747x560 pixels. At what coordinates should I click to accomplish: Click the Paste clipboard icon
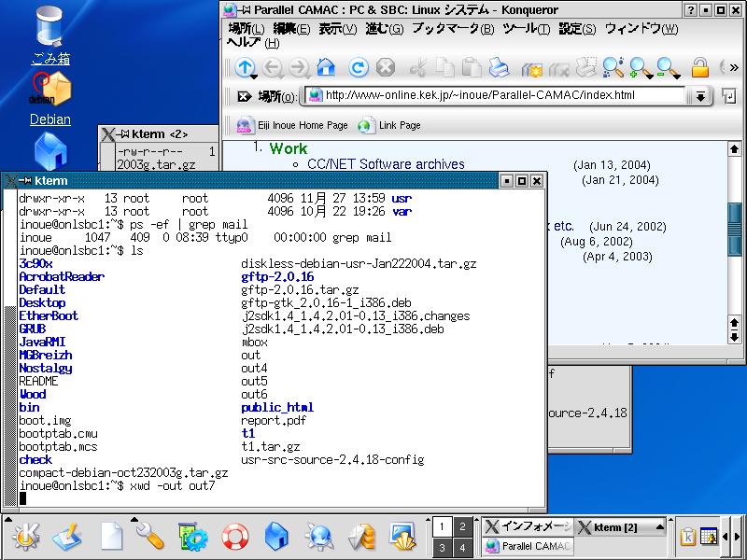click(472, 67)
